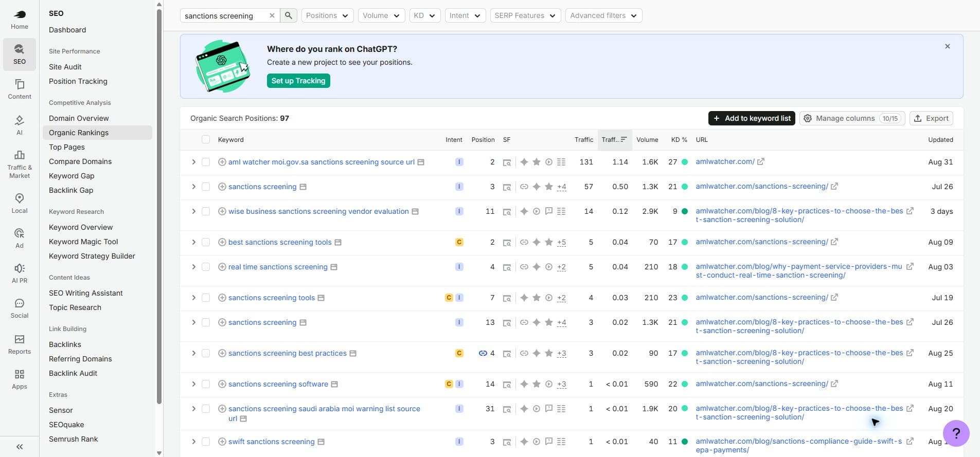Open Keyword Magic Tool menu item

click(x=83, y=242)
